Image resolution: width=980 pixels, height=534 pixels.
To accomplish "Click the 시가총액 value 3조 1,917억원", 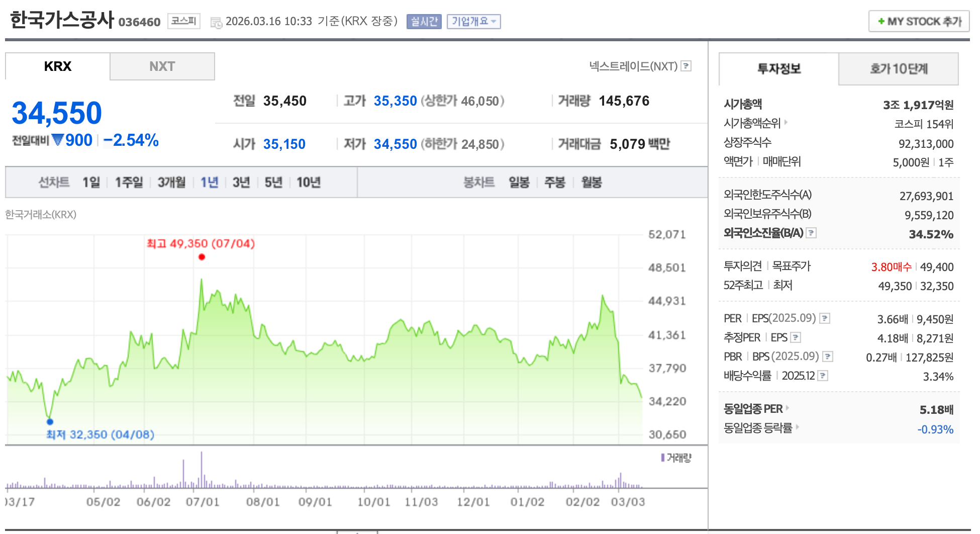I will coord(918,105).
